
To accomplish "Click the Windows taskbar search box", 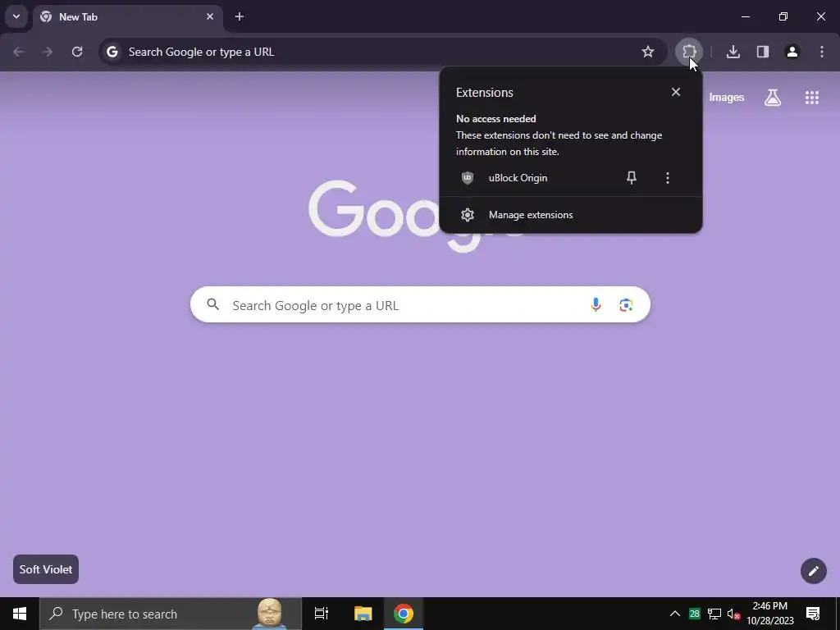I will click(171, 614).
